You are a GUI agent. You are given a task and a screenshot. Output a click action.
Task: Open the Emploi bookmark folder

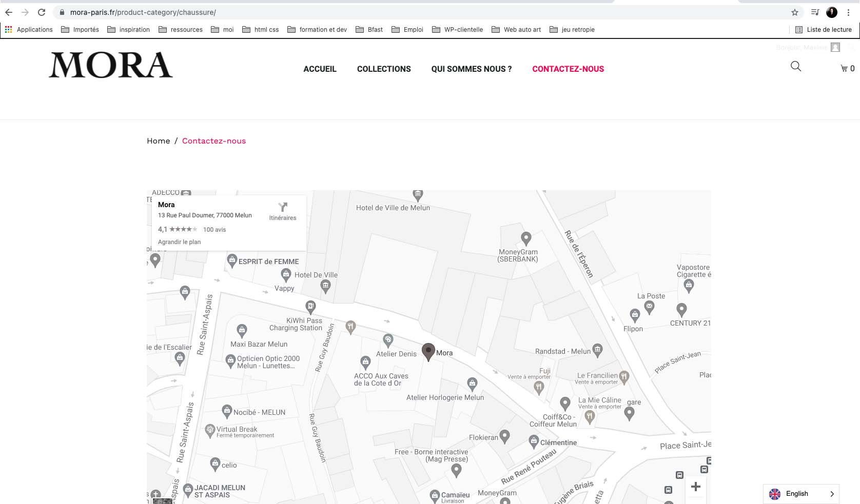407,30
